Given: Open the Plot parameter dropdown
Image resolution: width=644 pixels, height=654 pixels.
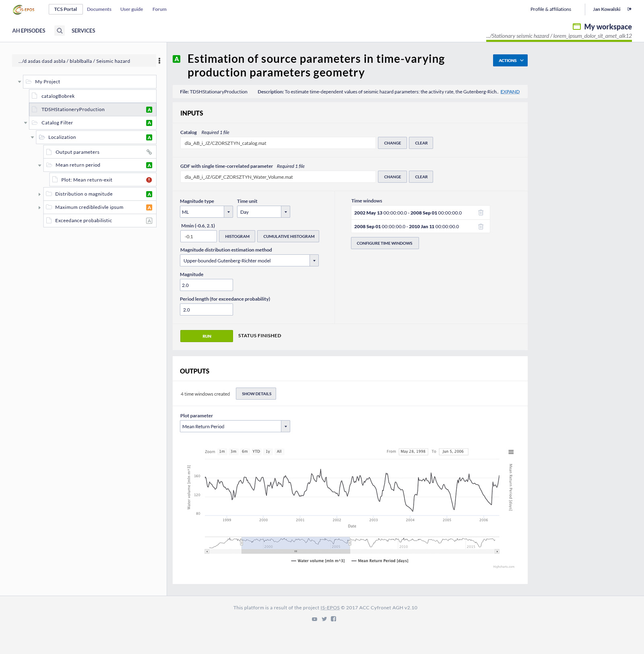Looking at the screenshot, I should point(285,427).
